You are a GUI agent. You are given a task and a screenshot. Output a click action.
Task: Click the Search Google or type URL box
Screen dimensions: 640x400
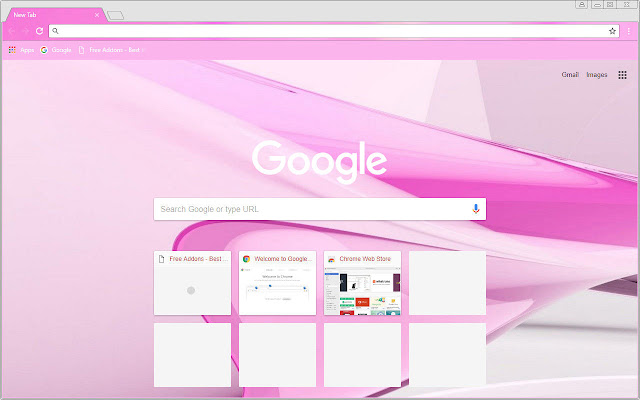320,209
